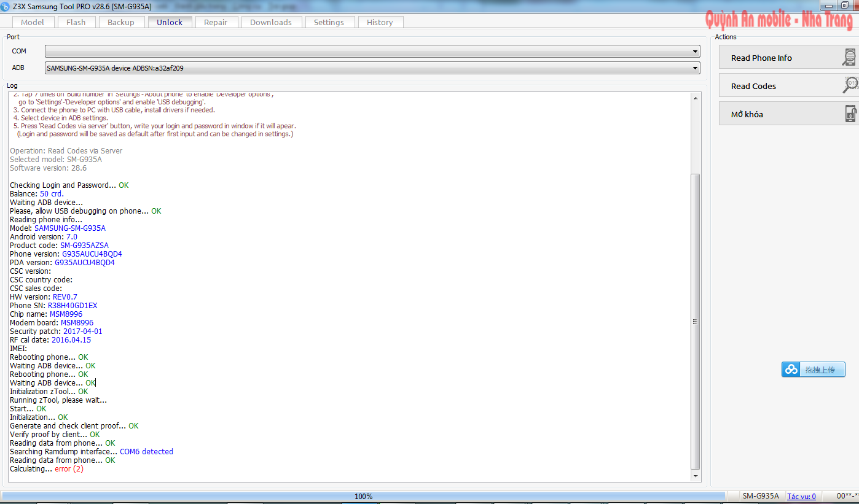Screen dimensions: 859x504
Task: Click the log vertical scrollbar thumb
Action: point(696,321)
